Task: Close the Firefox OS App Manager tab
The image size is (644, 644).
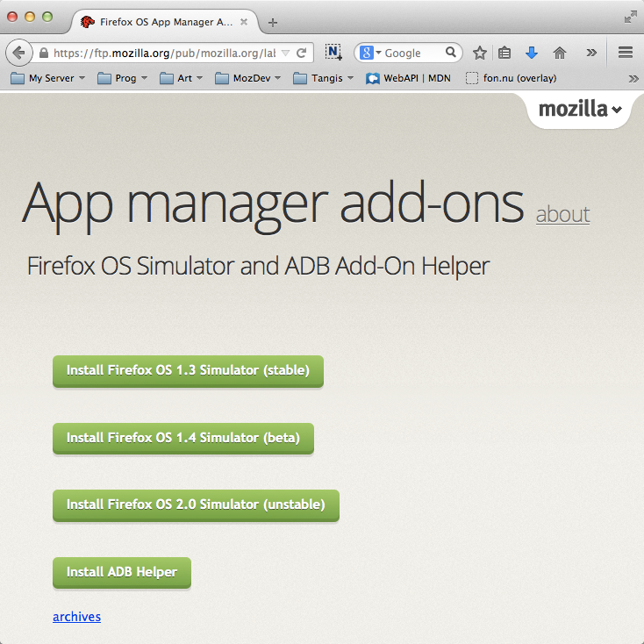Action: click(244, 22)
